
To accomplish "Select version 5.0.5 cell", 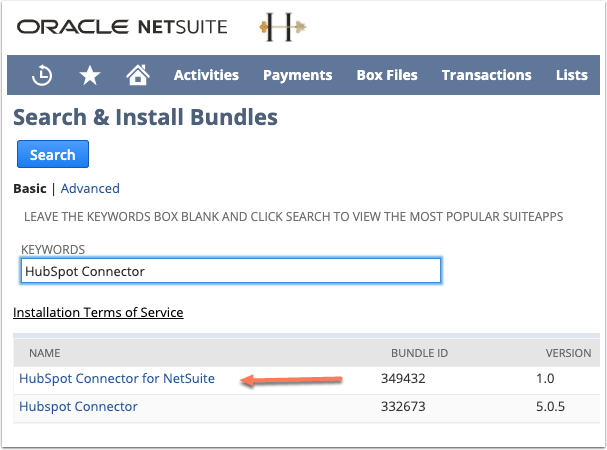I will (x=550, y=406).
